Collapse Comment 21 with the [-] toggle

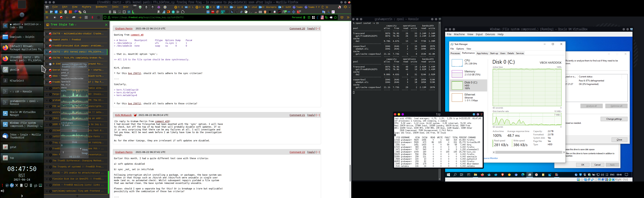[x=318, y=115]
